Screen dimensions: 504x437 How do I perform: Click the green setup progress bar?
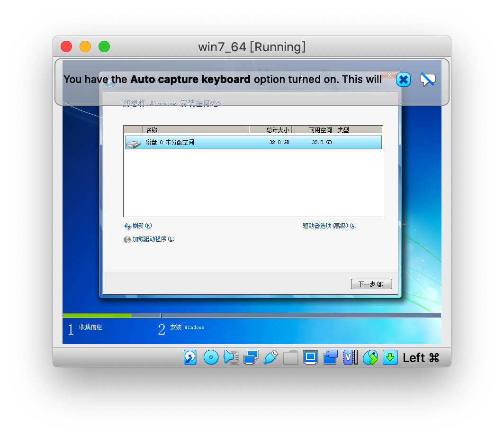coord(97,316)
